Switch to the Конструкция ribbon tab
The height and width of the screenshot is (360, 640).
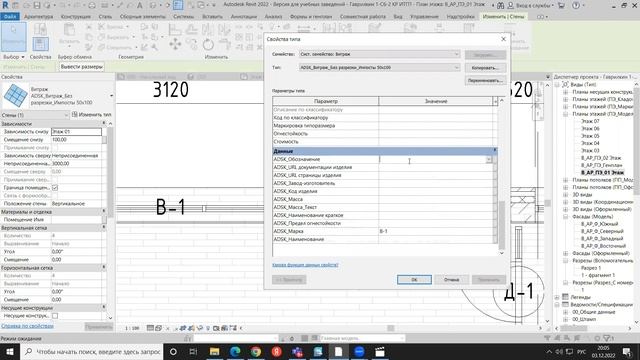tap(76, 16)
